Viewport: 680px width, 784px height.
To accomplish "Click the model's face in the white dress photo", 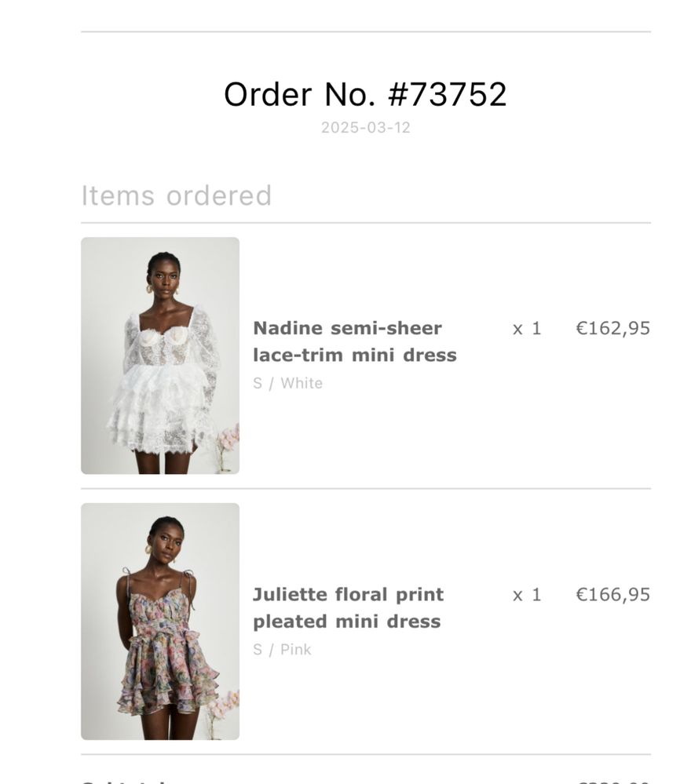I will pos(164,275).
